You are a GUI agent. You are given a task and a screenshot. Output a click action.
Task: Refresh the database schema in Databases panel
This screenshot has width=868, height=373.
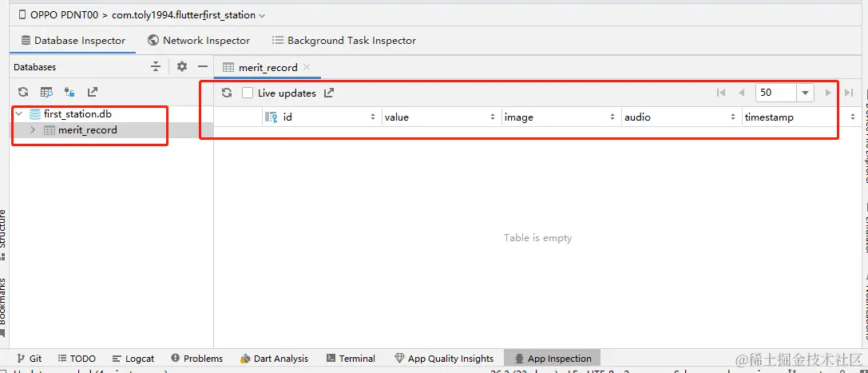[x=23, y=93]
